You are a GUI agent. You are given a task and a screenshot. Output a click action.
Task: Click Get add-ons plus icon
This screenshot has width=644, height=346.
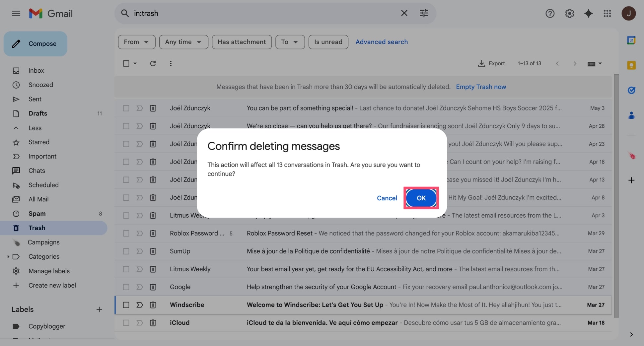(x=631, y=180)
